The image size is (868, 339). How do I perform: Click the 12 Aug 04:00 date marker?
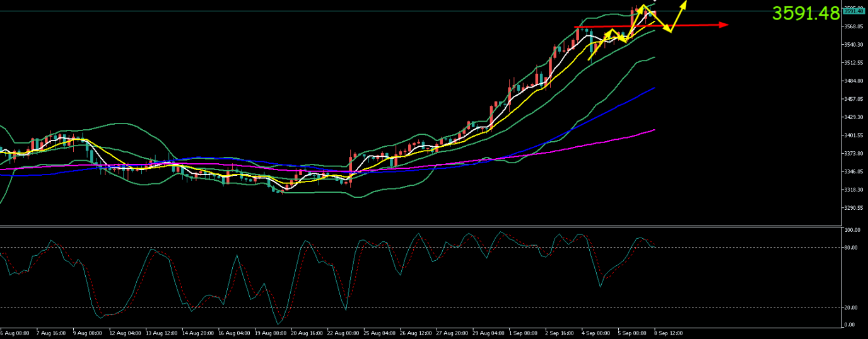[125, 333]
